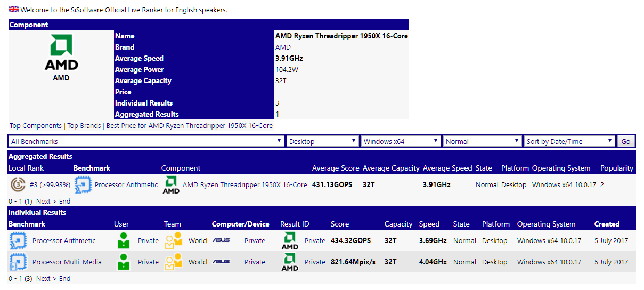Click the bronze rank #3 medal icon
This screenshot has height=290, width=644.
18,185
